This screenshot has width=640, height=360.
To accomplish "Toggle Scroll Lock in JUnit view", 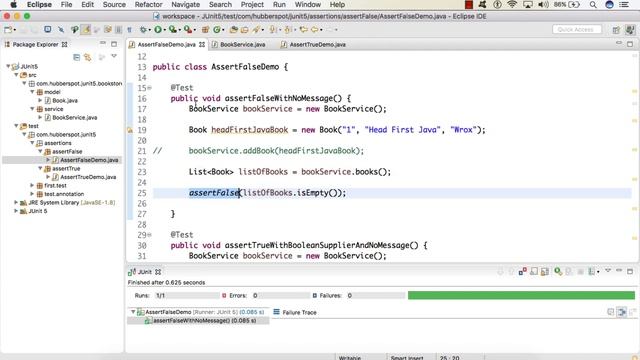I will 544,272.
